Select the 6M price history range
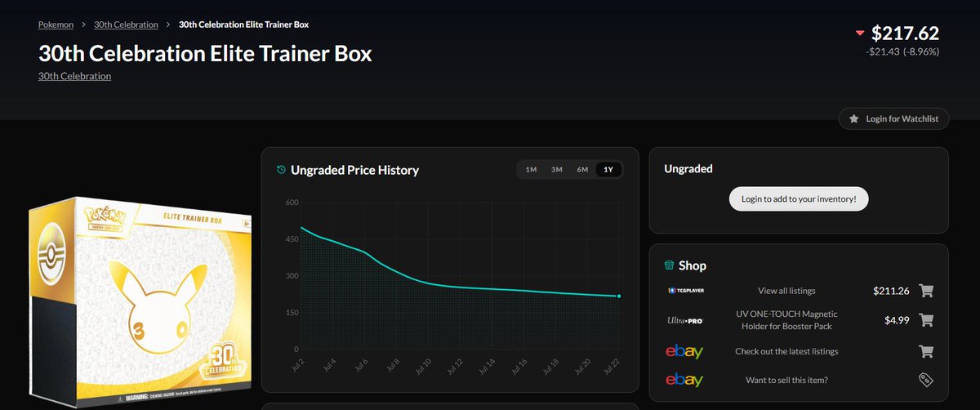Image resolution: width=980 pixels, height=410 pixels. tap(582, 170)
